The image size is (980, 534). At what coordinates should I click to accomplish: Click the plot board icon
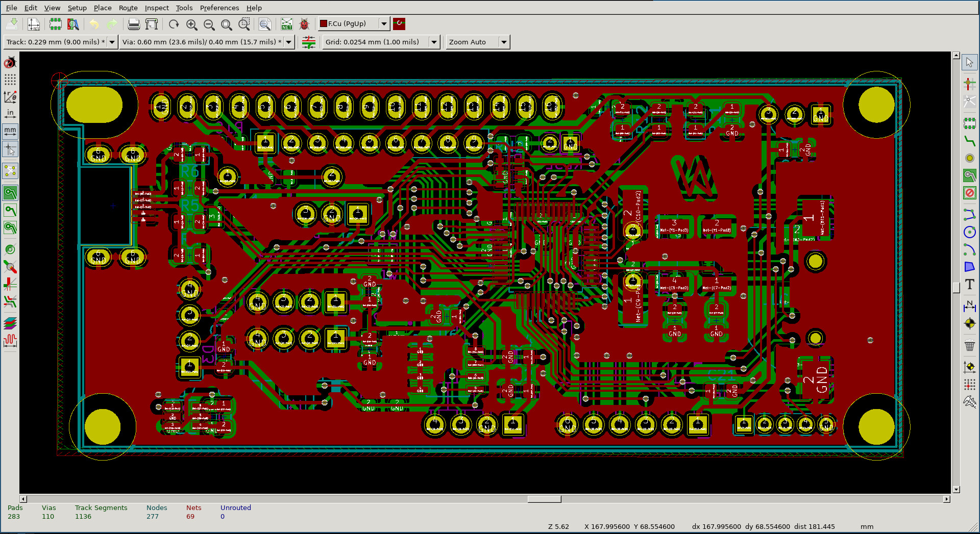click(152, 24)
